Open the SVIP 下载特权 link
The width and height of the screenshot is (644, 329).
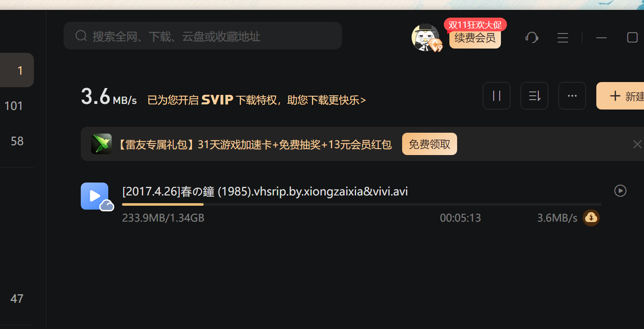pyautogui.click(x=256, y=100)
